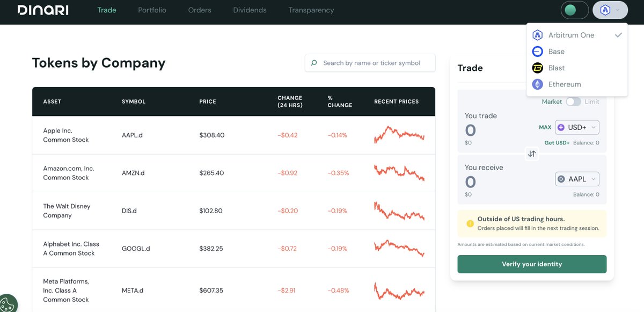This screenshot has height=312, width=644.
Task: Click the AMZN.d symbol
Action: 133,173
